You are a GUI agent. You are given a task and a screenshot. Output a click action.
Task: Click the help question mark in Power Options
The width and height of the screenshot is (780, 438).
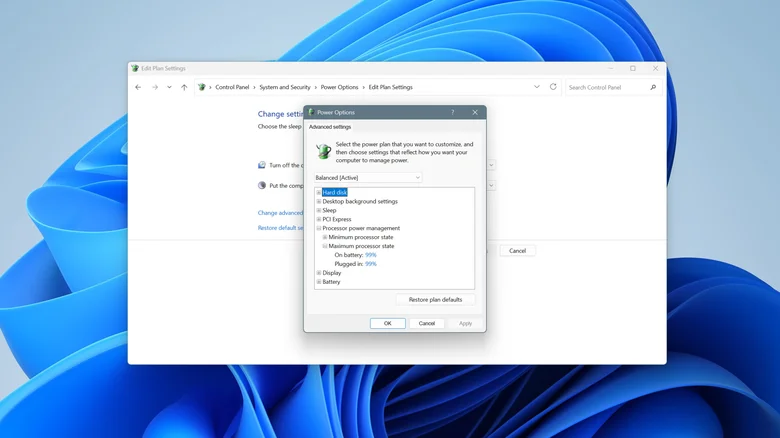click(x=452, y=112)
